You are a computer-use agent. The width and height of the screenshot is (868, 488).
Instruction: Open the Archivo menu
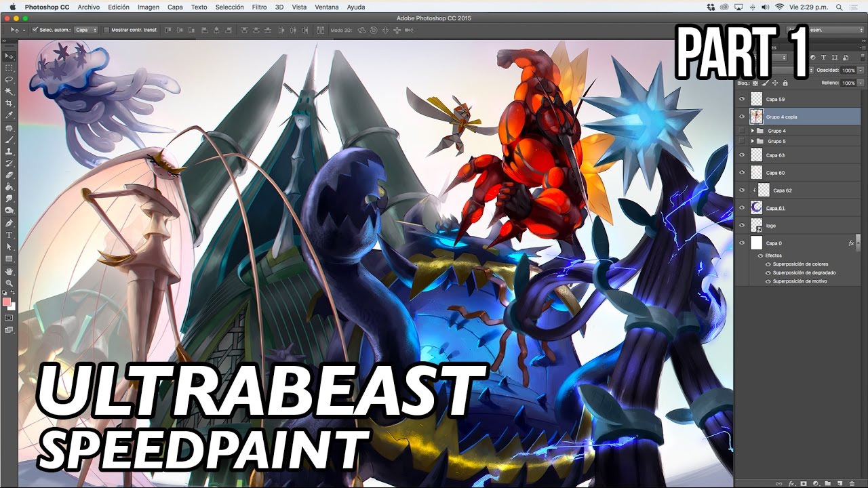click(x=89, y=7)
